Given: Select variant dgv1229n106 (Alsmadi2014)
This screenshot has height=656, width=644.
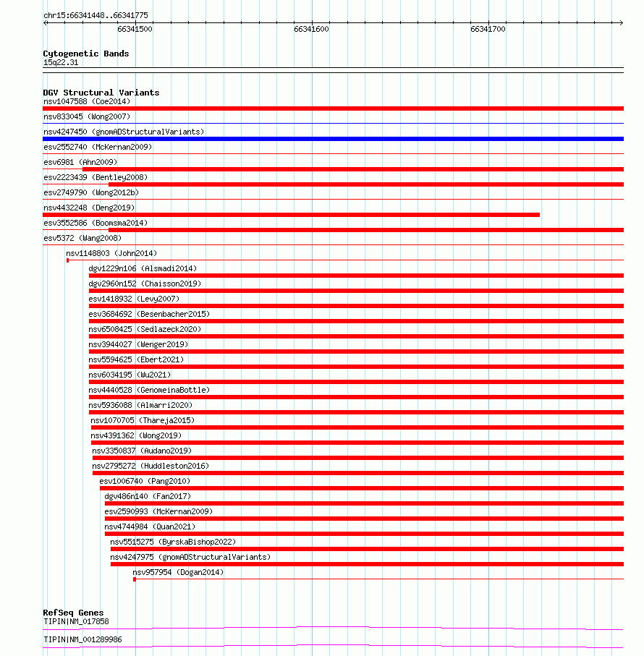Looking at the screenshot, I should [143, 268].
